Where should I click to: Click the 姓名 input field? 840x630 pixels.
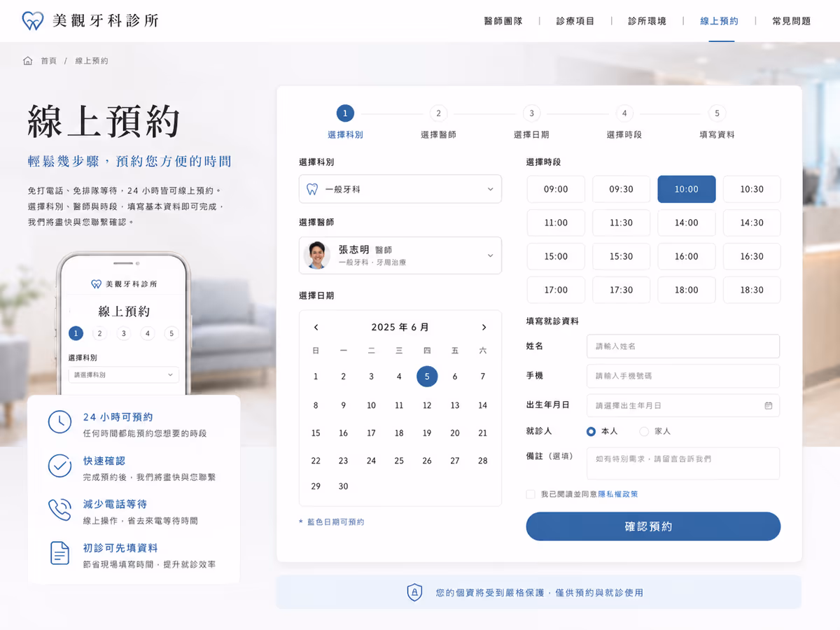683,346
